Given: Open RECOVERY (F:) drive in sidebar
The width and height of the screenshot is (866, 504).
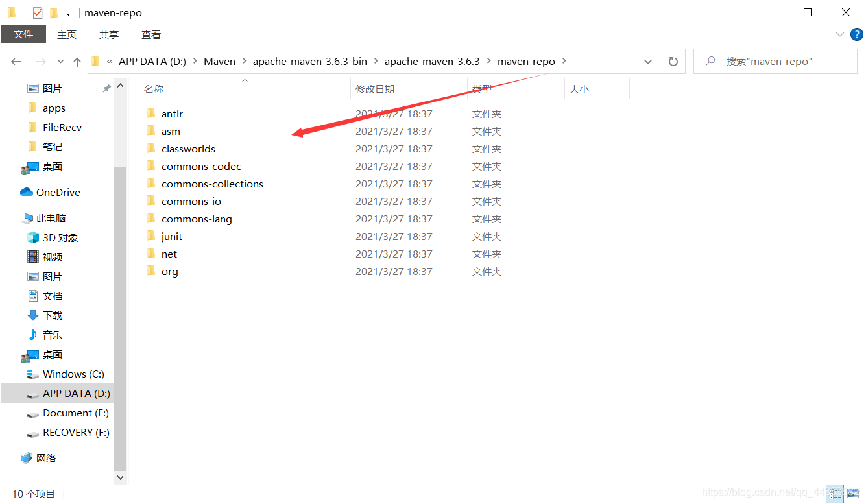Looking at the screenshot, I should [76, 432].
